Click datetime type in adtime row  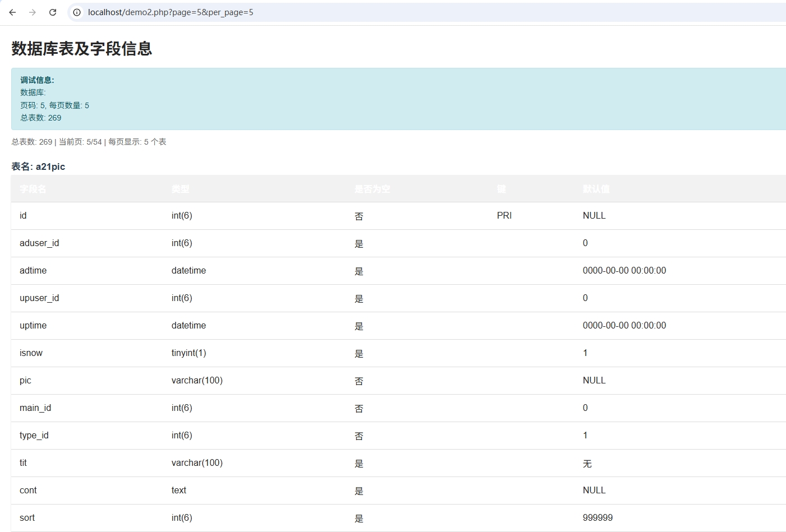coord(189,271)
